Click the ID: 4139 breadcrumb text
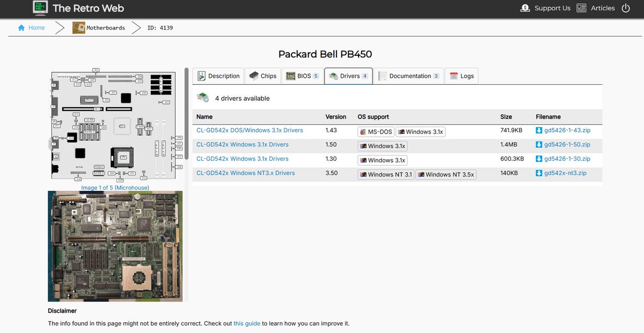644x333 pixels. click(160, 28)
